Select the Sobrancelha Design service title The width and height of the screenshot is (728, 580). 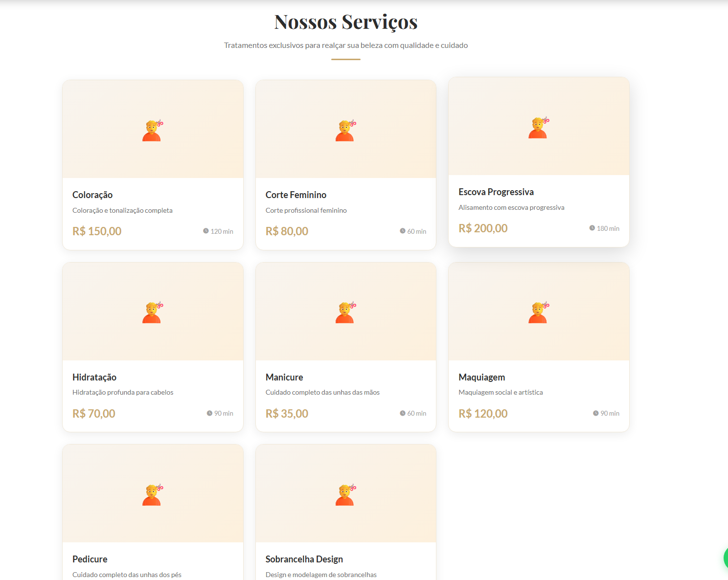(304, 559)
